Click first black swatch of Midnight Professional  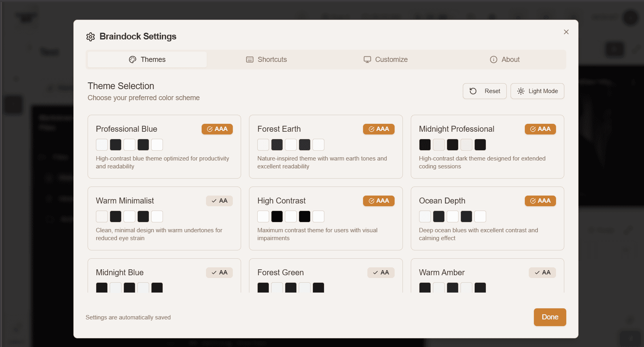pyautogui.click(x=425, y=145)
